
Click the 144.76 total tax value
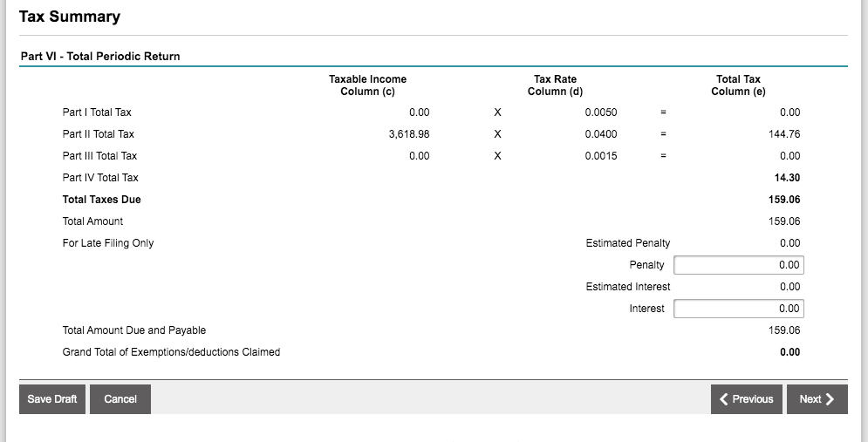coord(784,134)
